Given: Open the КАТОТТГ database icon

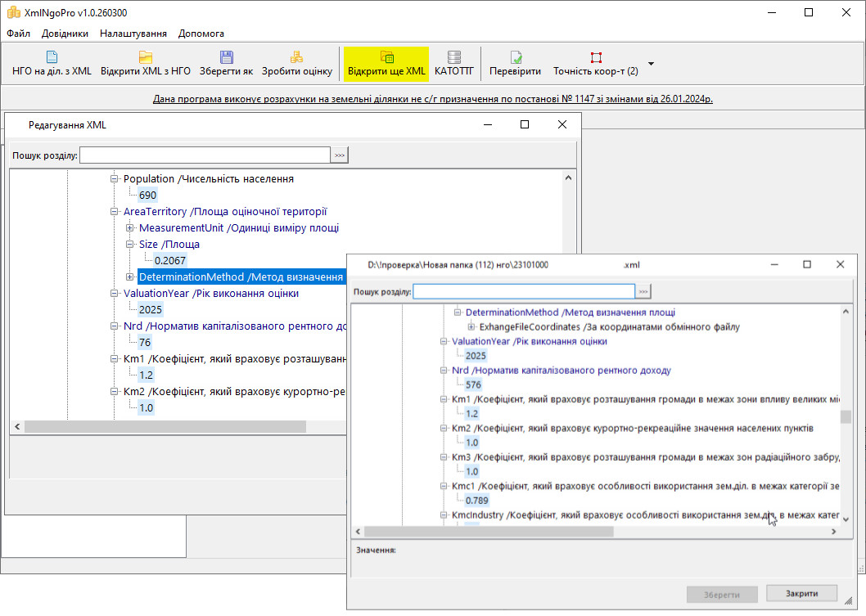Looking at the screenshot, I should pos(454,57).
